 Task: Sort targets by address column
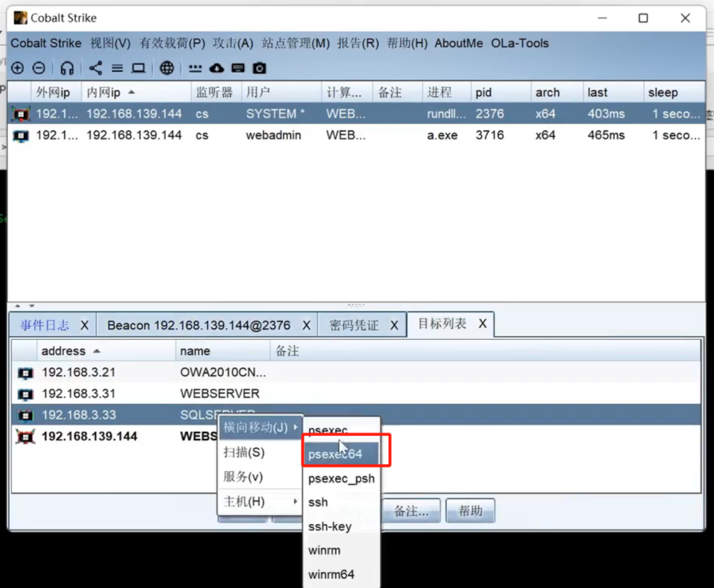(106, 351)
